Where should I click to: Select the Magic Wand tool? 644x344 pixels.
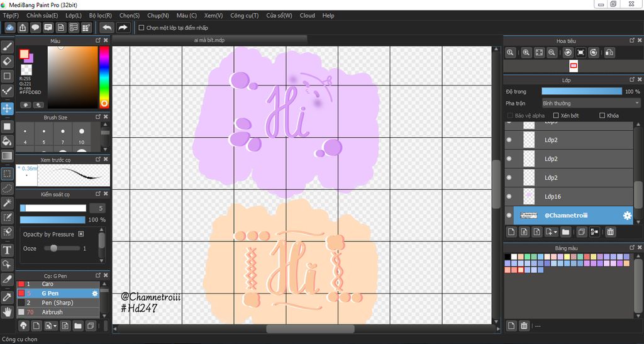coord(7,203)
